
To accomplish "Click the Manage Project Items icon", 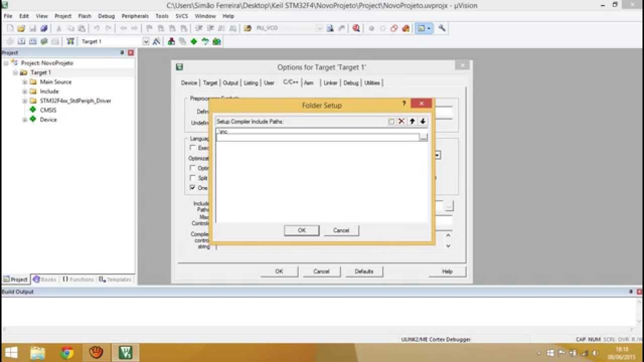I will click(172, 42).
